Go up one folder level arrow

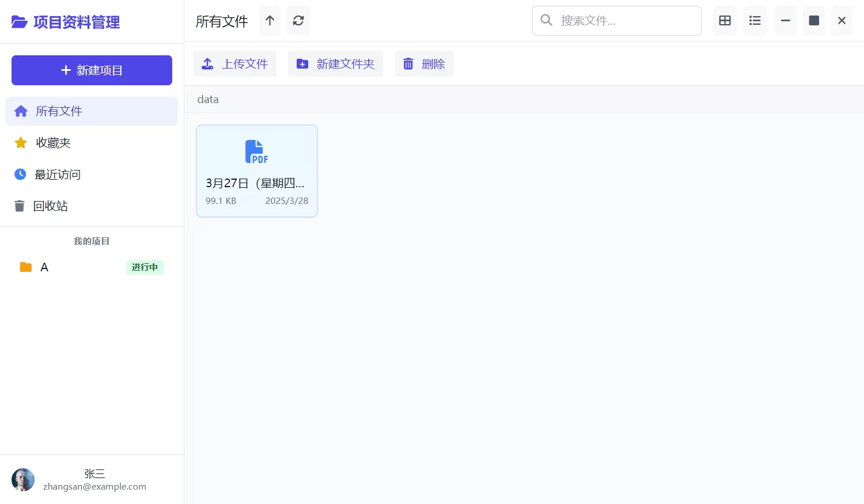click(x=270, y=21)
